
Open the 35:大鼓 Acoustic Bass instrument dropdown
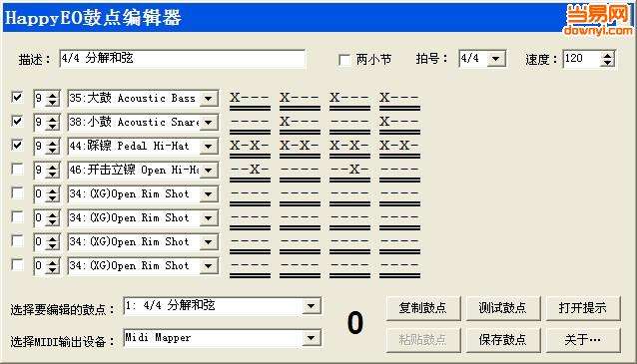(208, 99)
